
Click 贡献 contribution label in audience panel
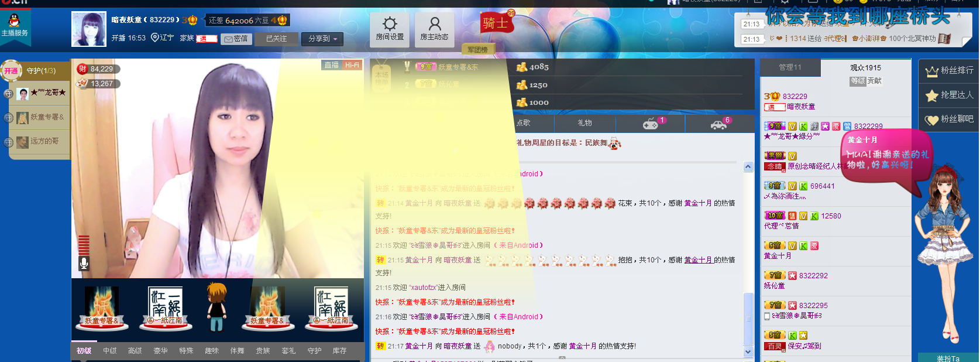click(x=875, y=81)
